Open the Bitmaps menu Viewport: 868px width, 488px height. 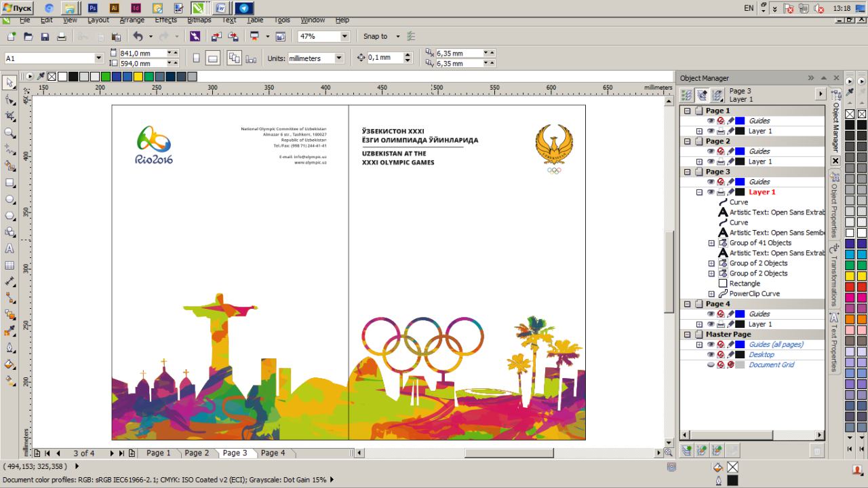(199, 20)
